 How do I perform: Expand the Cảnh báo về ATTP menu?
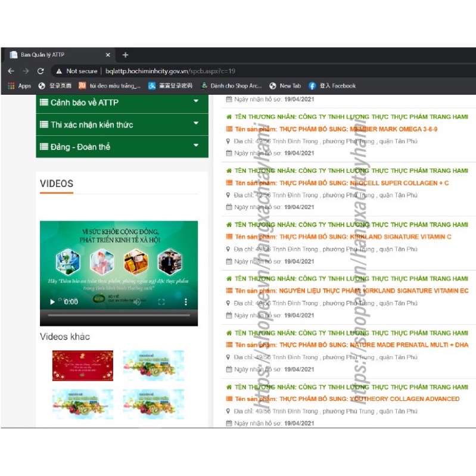[196, 101]
